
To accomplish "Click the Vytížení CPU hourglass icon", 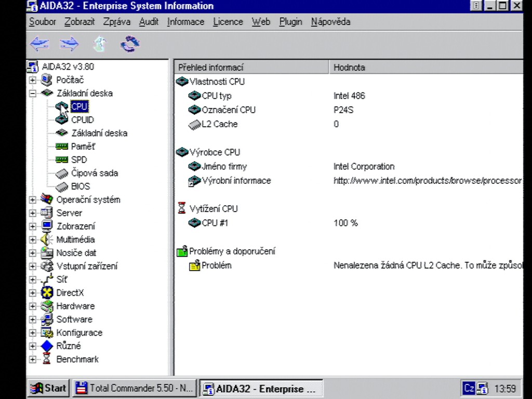I will pyautogui.click(x=182, y=208).
